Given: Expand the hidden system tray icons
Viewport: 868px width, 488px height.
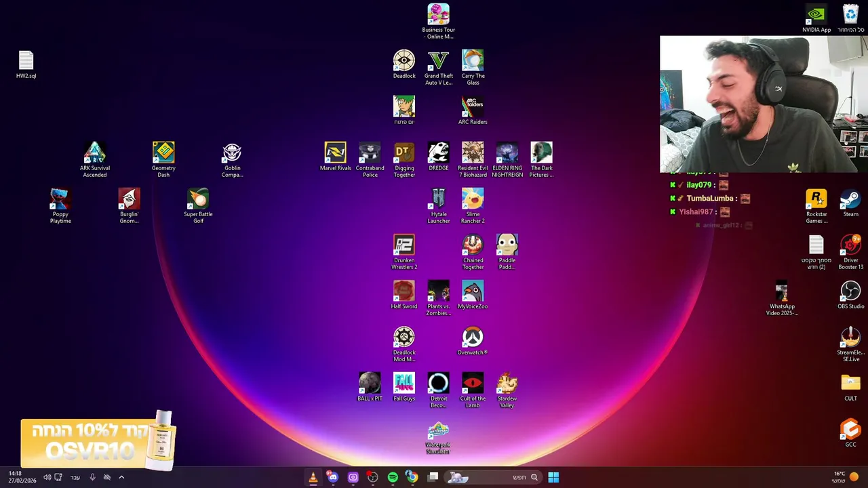Looking at the screenshot, I should [121, 477].
